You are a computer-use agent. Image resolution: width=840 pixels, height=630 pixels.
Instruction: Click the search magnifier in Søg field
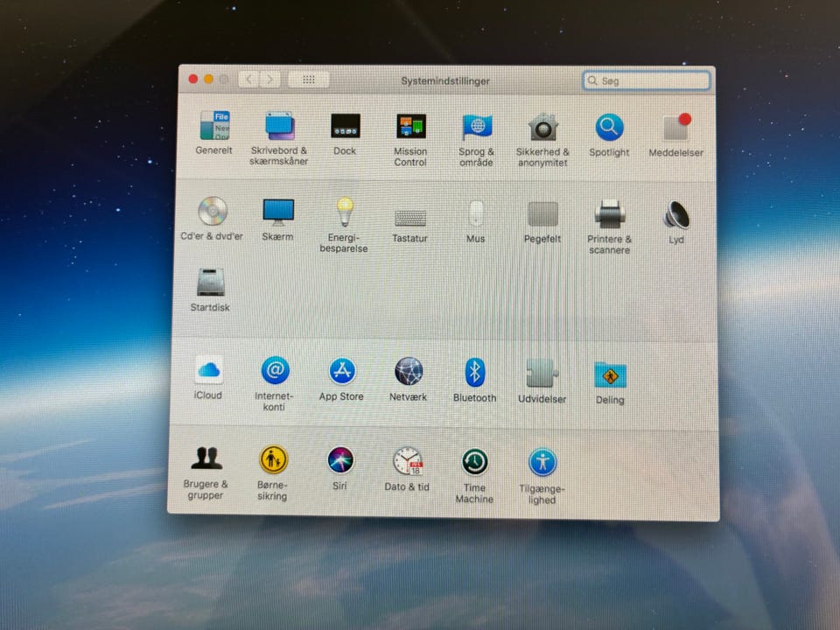pos(592,80)
